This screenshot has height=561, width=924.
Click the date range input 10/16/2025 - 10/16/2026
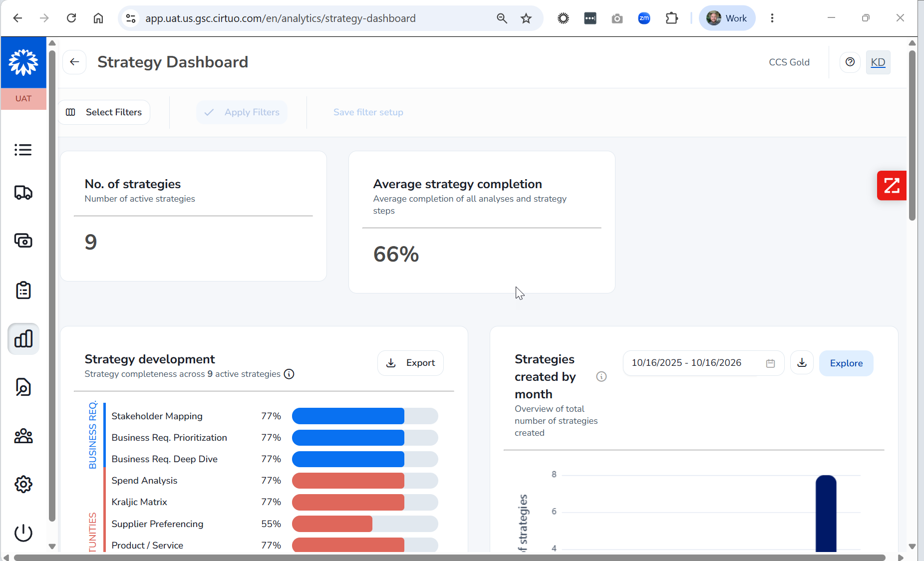(x=703, y=363)
